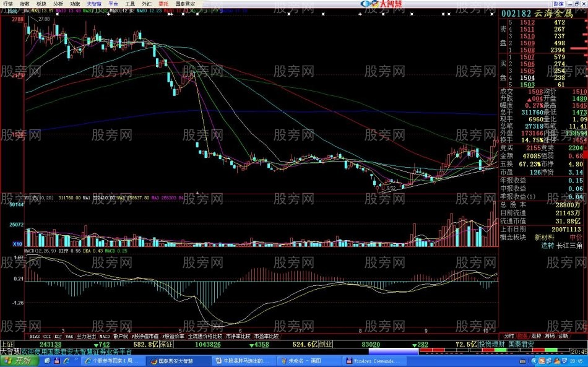Expand hidden system tray icons arrow
Viewport: 588px width, 367px height.
click(534, 361)
